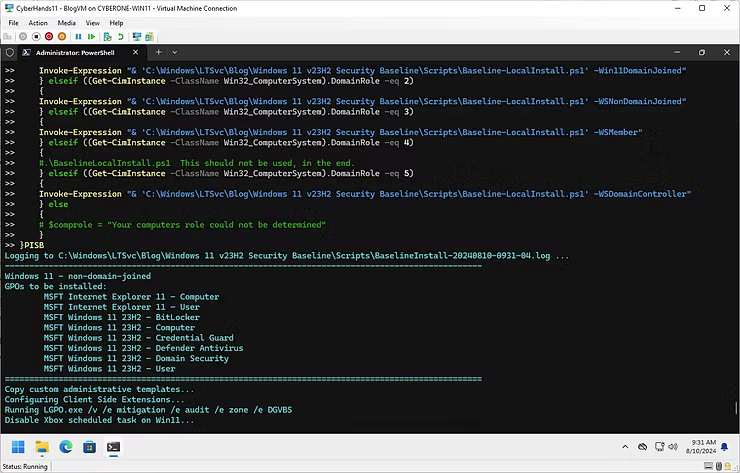Click the last toolbar icon beside enhanced session
Screen dimensions: 740x473
click(x=150, y=36)
